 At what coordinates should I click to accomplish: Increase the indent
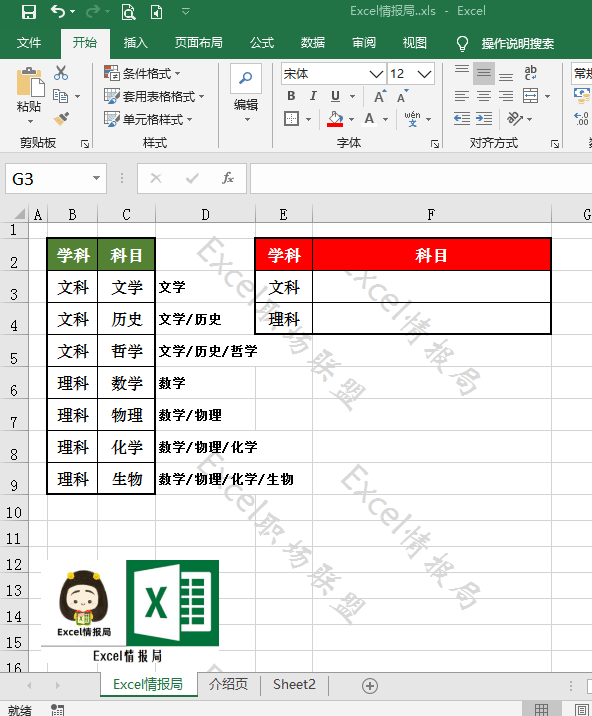tap(484, 119)
